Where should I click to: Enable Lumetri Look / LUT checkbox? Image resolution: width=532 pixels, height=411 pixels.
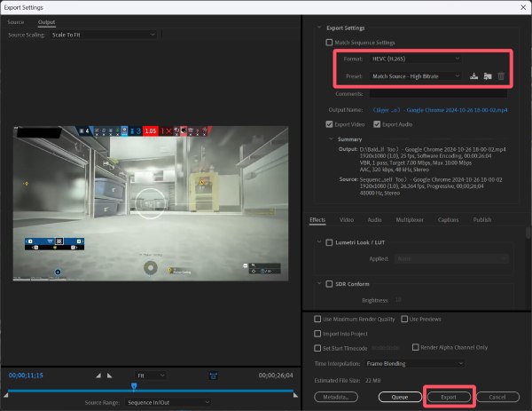pos(329,242)
